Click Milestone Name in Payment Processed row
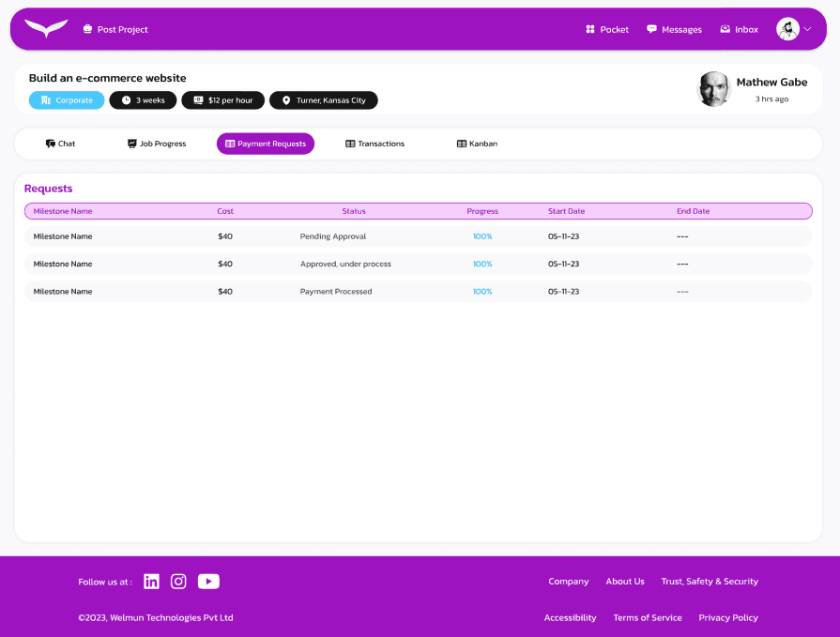 pos(63,291)
